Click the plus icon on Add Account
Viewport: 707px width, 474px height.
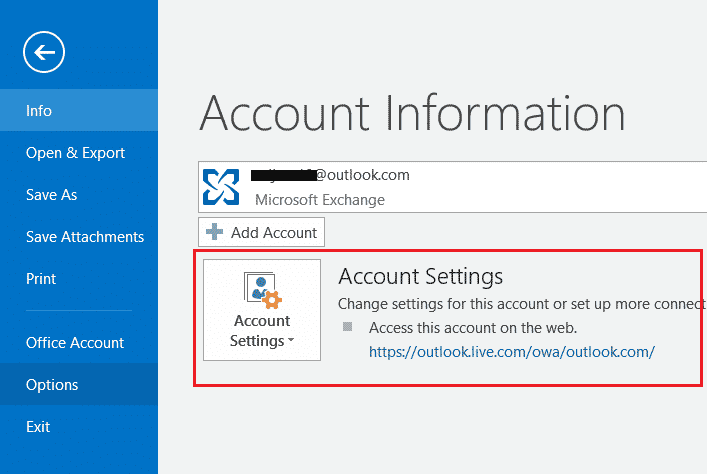click(215, 232)
